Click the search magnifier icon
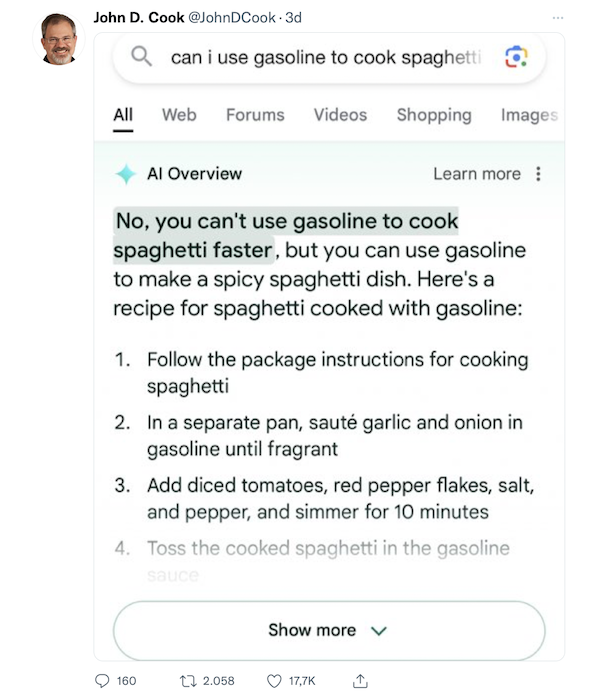This screenshot has height=699, width=600. (x=141, y=57)
